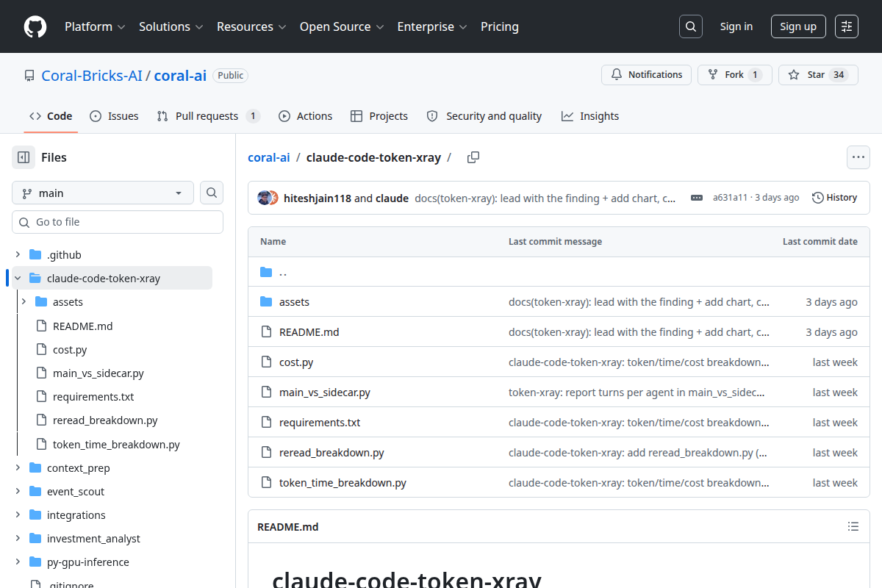Click the parent directory folder icon
Image resolution: width=882 pixels, height=588 pixels.
(x=266, y=272)
